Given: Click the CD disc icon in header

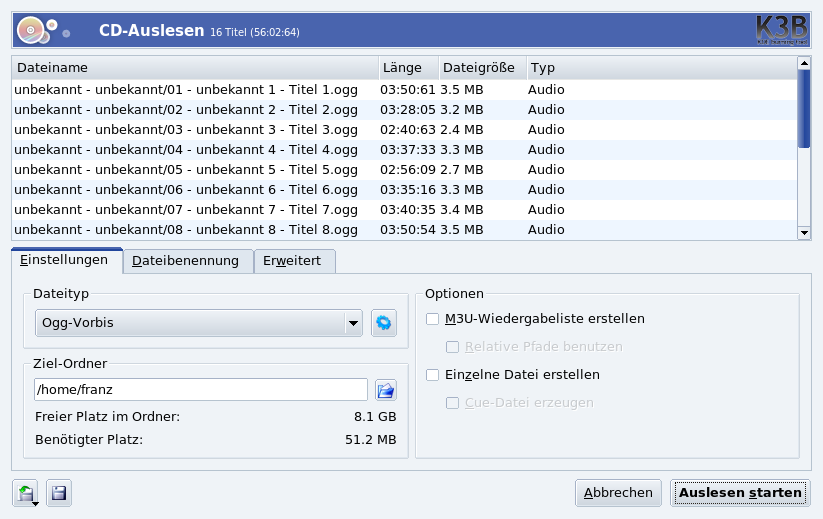Looking at the screenshot, I should (31, 30).
